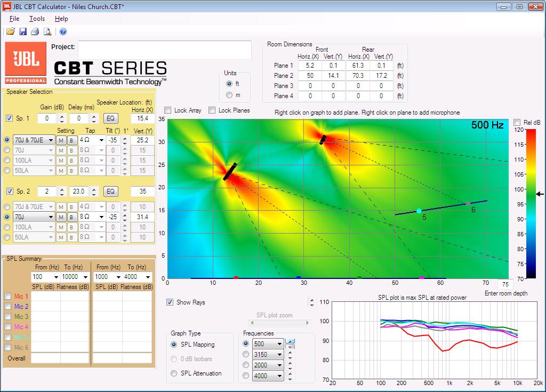Click Sp. 1 Horiz. location field 15.4

pos(142,118)
